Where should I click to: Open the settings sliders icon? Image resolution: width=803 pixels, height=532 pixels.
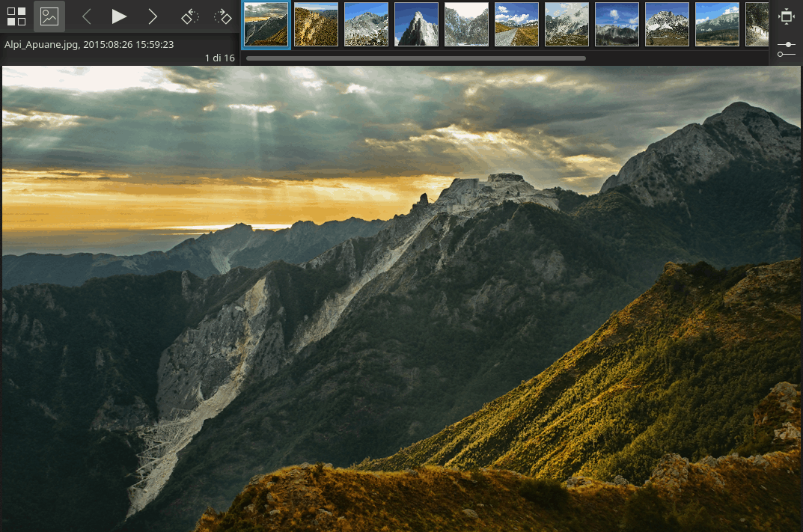[x=786, y=49]
